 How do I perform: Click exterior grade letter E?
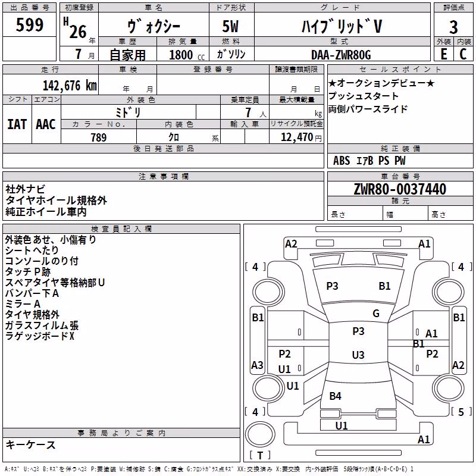(x=443, y=54)
